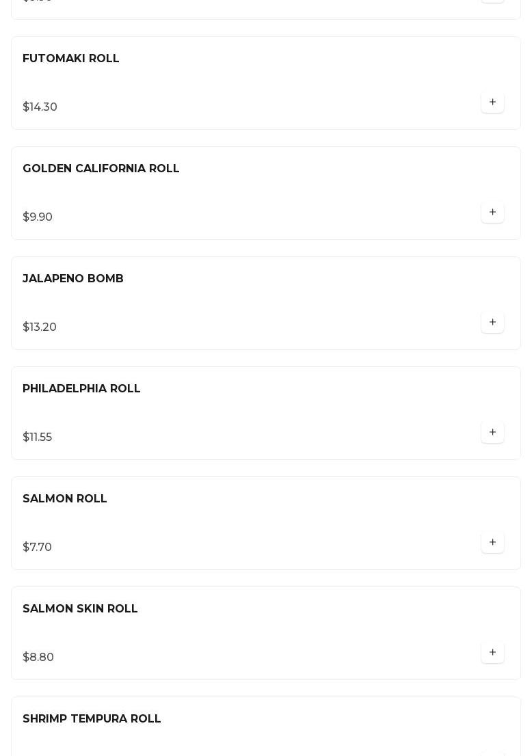Open Golden California Roll details
The width and height of the screenshot is (532, 756).
[x=101, y=168]
